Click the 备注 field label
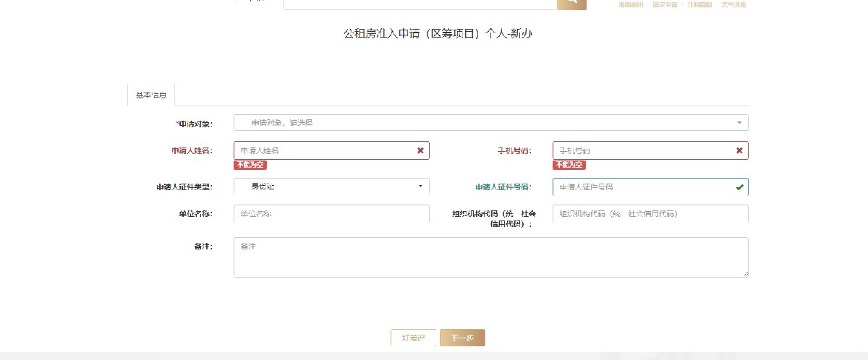The image size is (868, 360). pyautogui.click(x=203, y=247)
